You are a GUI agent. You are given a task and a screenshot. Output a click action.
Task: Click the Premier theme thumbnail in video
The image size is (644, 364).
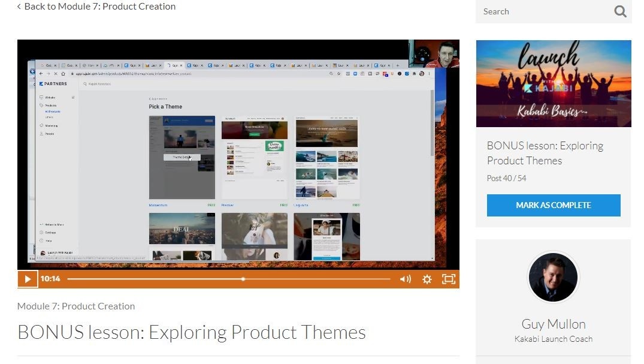pyautogui.click(x=254, y=158)
